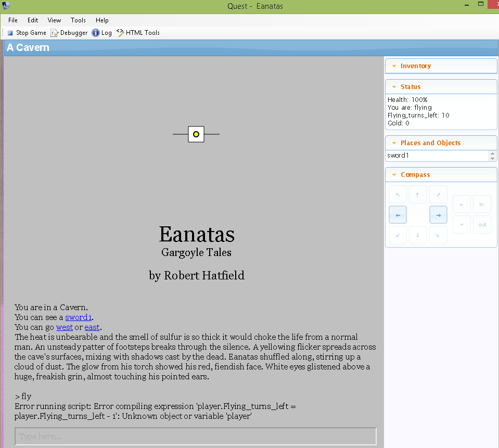499x448 pixels.
Task: Click the 'in' compass button
Action: point(482,204)
